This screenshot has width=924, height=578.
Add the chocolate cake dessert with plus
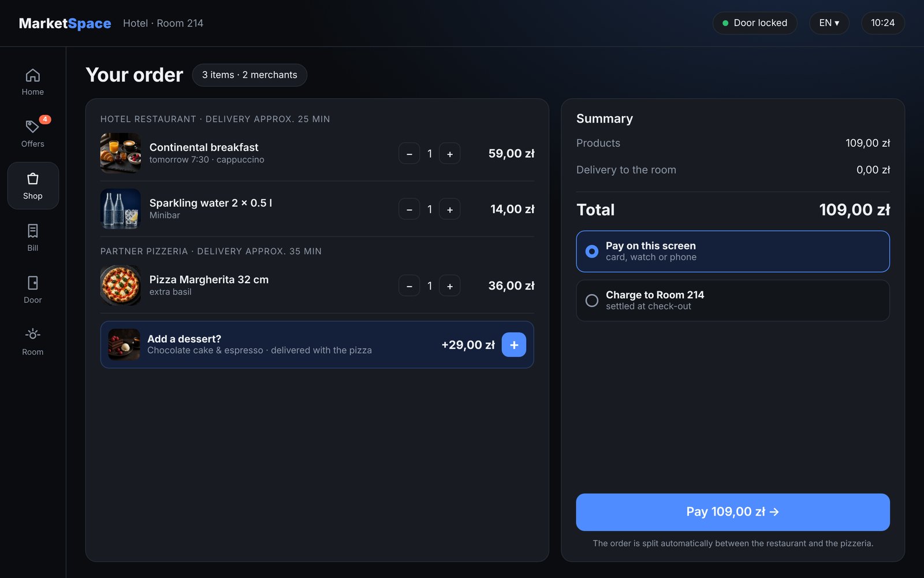[514, 345]
